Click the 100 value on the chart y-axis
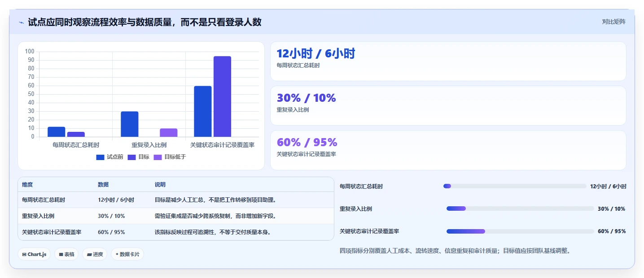Viewport: 644px width, 278px height. [30, 52]
